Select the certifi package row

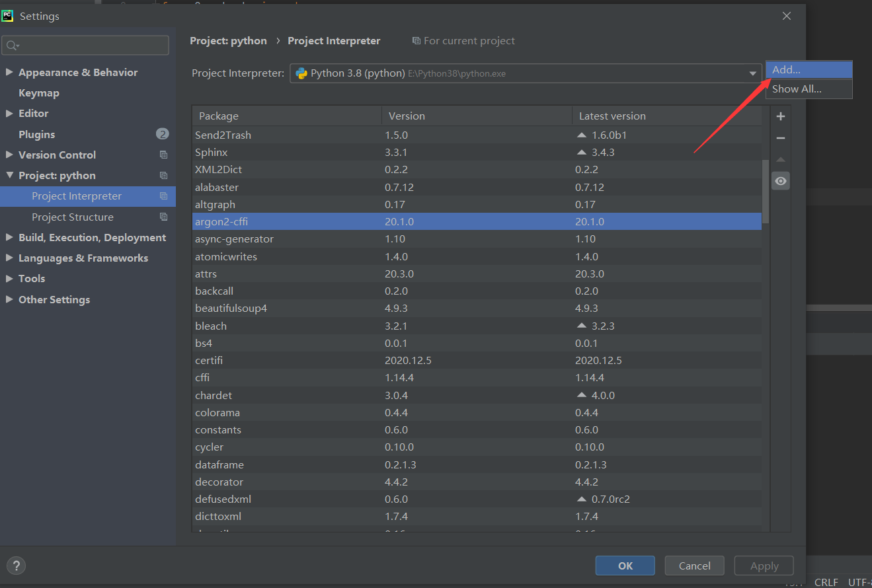click(477, 360)
